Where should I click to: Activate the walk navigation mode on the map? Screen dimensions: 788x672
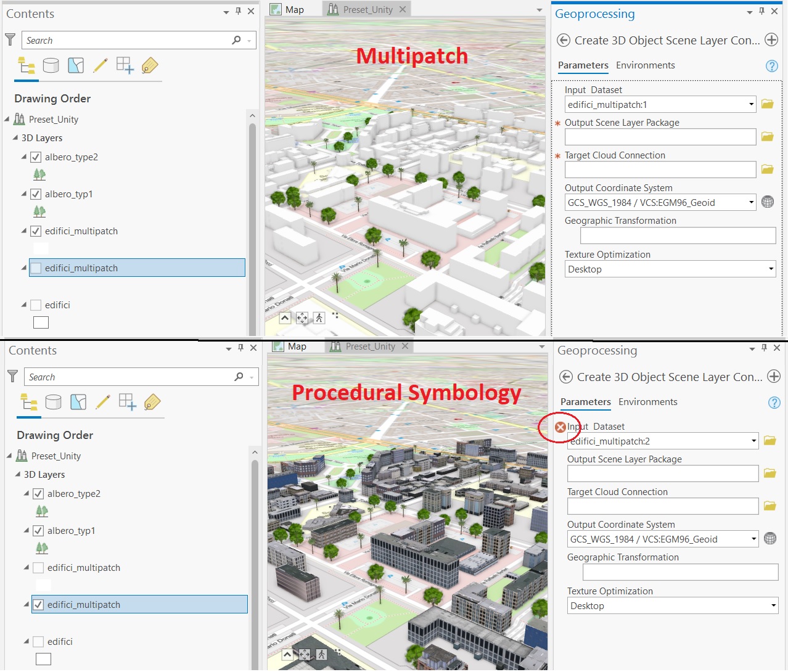tap(319, 318)
